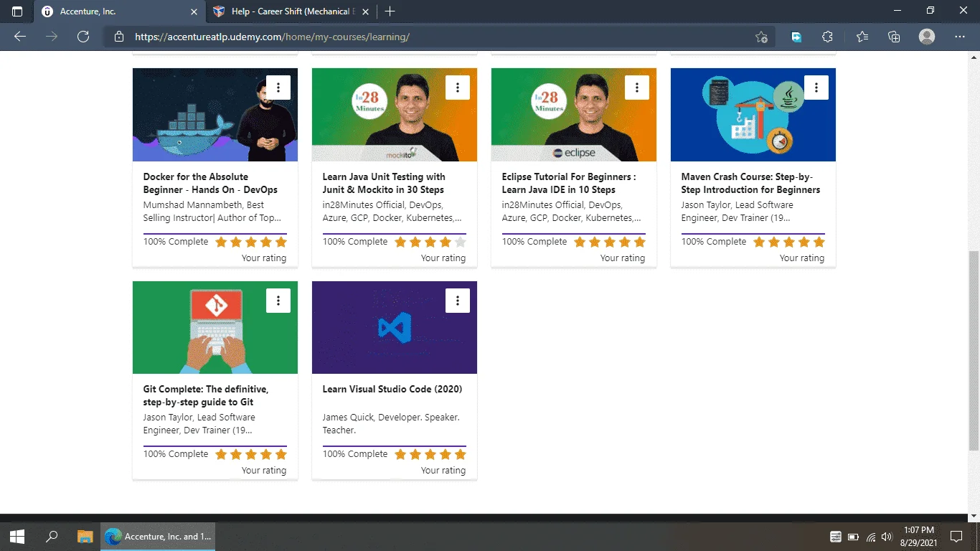Add this page to favorites

[x=761, y=37]
